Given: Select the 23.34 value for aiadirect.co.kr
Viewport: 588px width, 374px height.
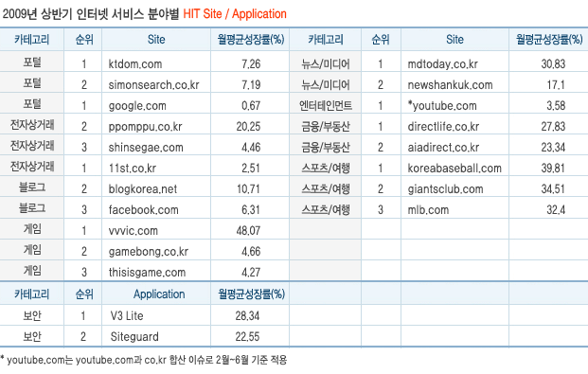Looking at the screenshot, I should tap(553, 148).
